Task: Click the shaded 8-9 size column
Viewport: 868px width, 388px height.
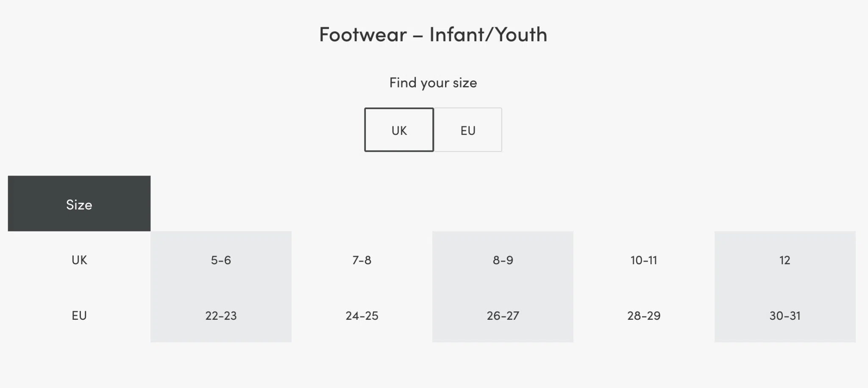Action: click(503, 286)
